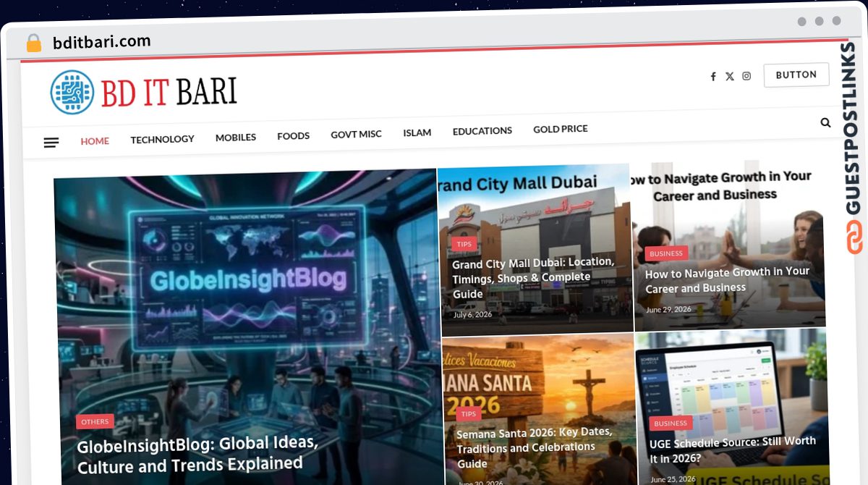868x485 pixels.
Task: Open the GOLD PRICE menu item
Action: point(561,129)
